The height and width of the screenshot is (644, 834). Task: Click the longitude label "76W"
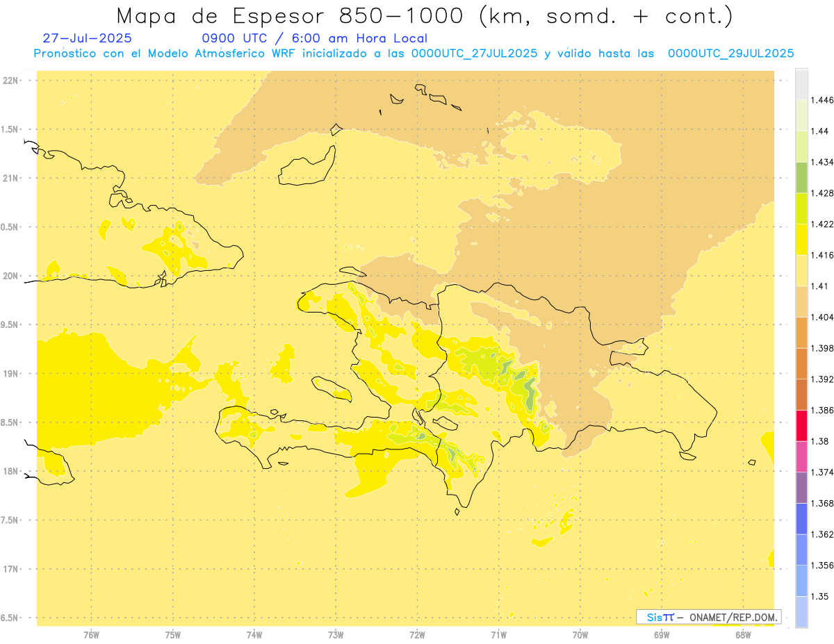(91, 635)
